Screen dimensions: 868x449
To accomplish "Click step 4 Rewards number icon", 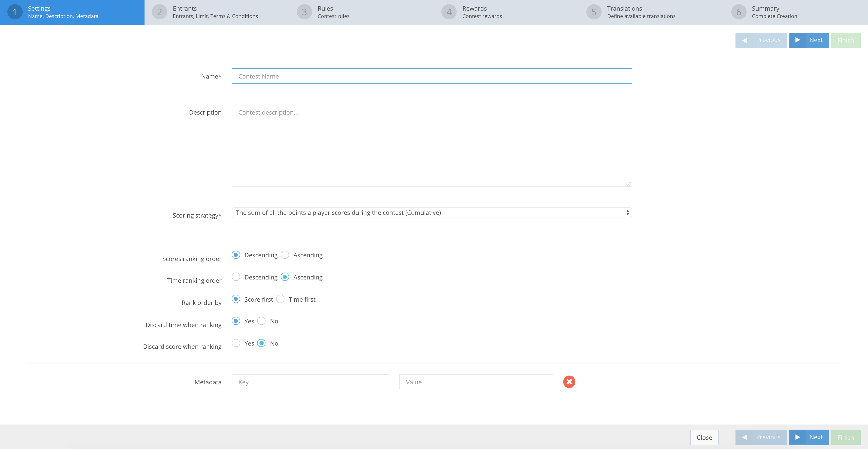I will click(449, 12).
